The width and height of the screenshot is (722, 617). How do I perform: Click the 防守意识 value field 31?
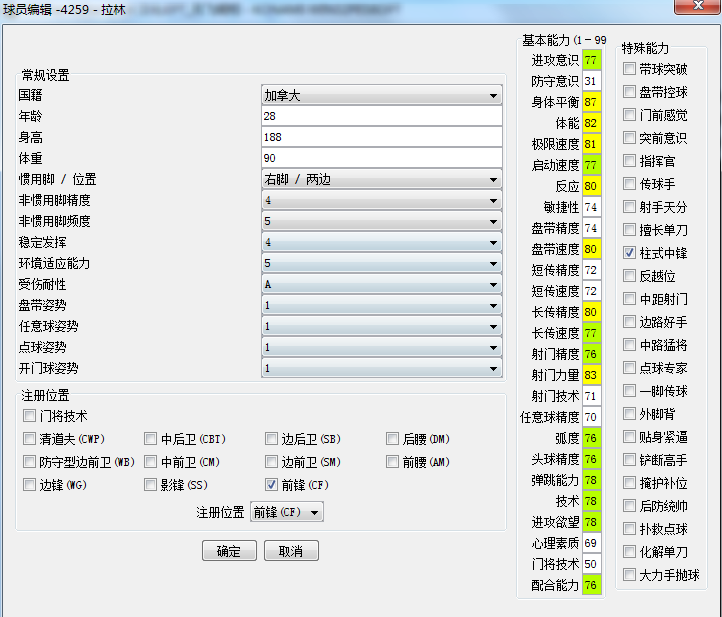point(592,81)
